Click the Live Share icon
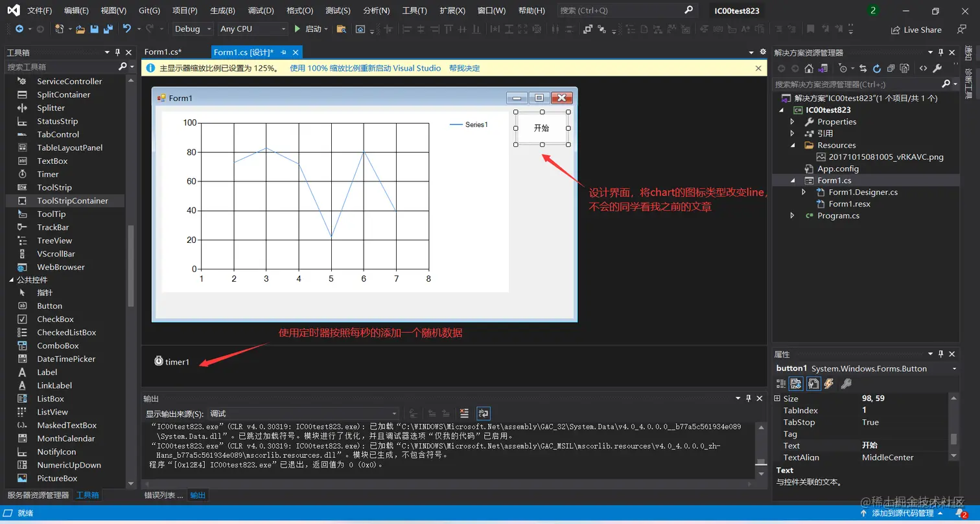980x524 pixels. [895, 30]
